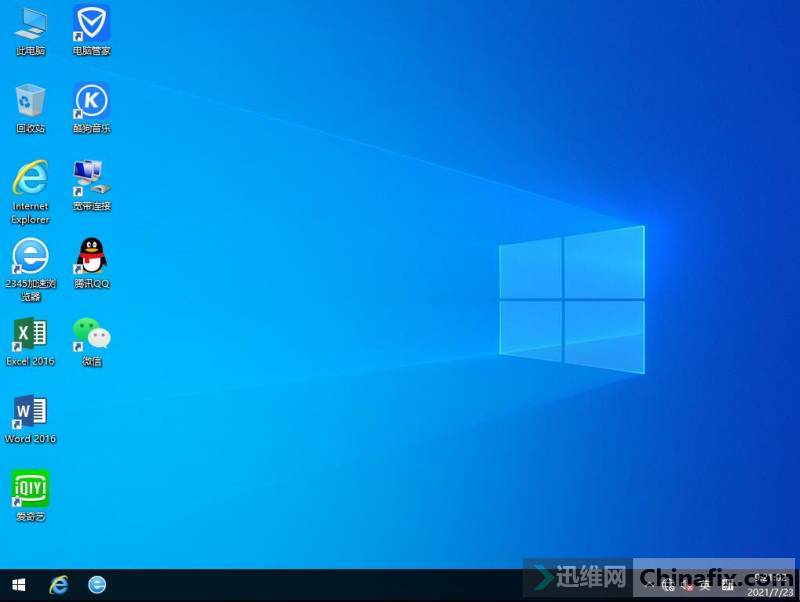Open the 此电脑 (This PC) desktop icon

click(x=31, y=30)
